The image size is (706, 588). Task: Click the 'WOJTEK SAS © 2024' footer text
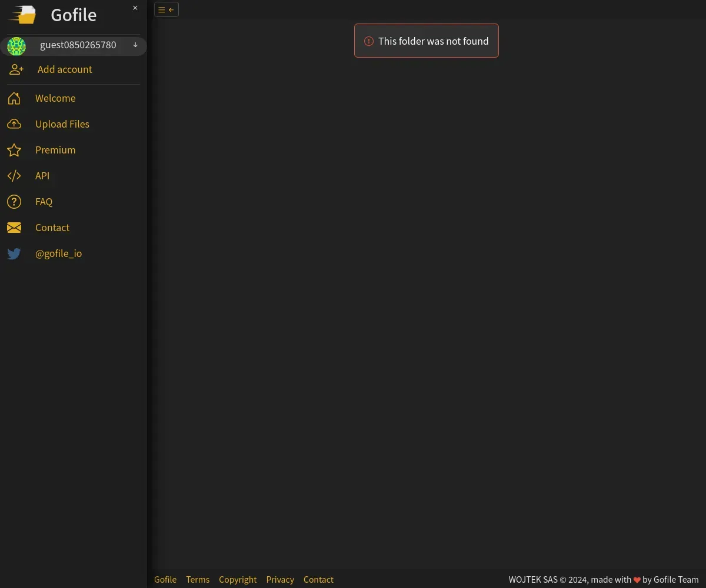(548, 580)
